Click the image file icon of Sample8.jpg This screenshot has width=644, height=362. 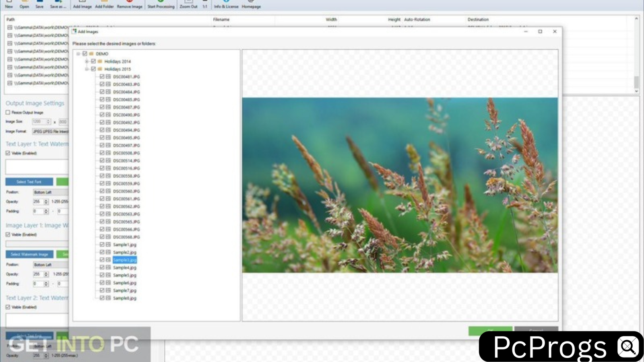coord(108,298)
